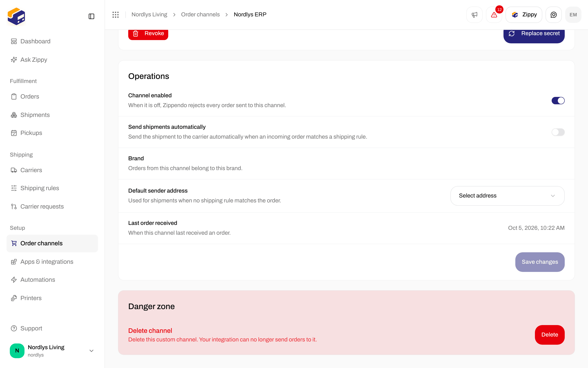Click the Danger zone heading
This screenshot has width=588, height=368.
pos(151,306)
